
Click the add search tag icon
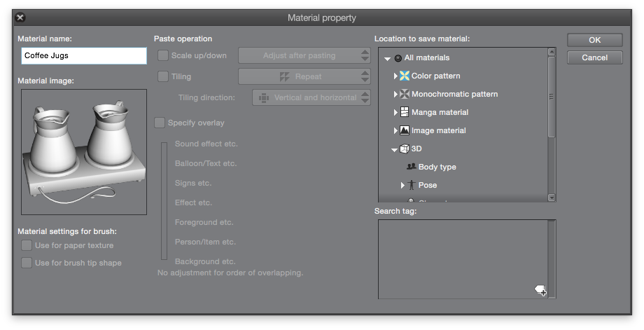pyautogui.click(x=540, y=291)
